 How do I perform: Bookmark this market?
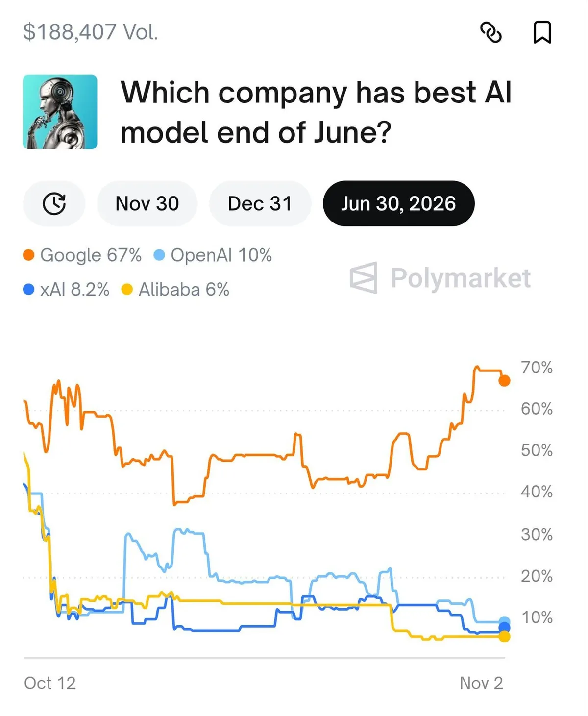(542, 32)
